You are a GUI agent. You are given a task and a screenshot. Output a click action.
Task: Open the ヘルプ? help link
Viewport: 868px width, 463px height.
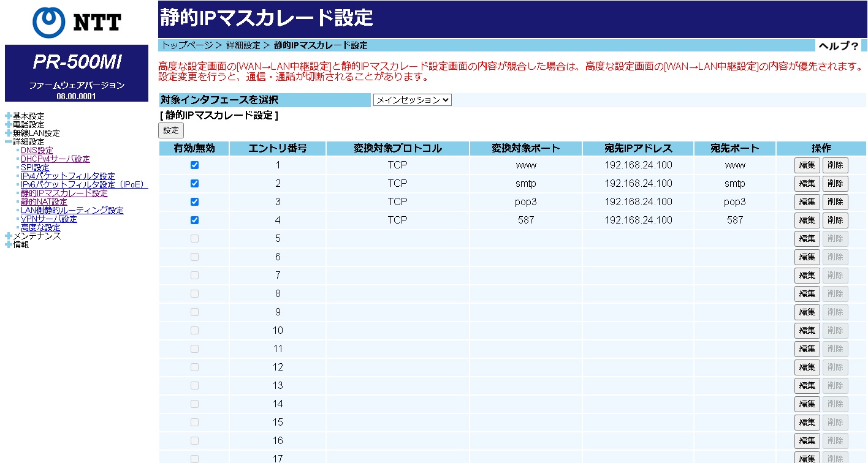pyautogui.click(x=838, y=46)
